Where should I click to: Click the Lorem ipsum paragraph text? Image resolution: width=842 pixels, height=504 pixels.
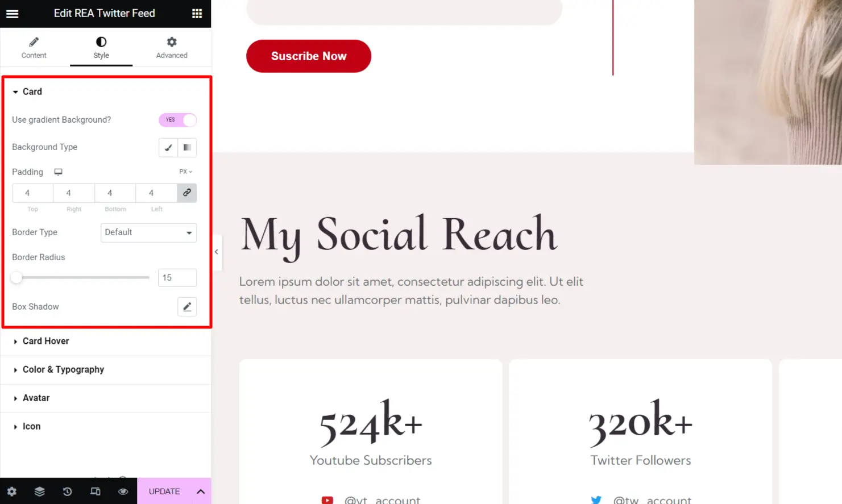[x=411, y=290]
